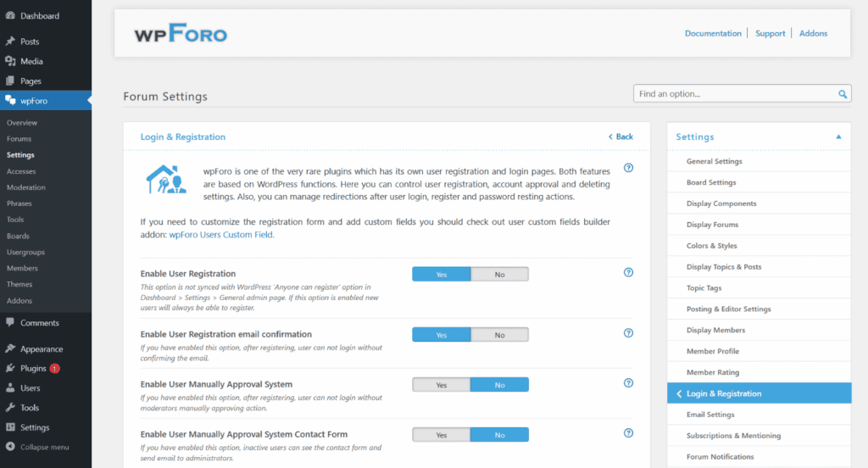Click the Users person icon
Image resolution: width=868 pixels, height=468 pixels.
(10, 387)
